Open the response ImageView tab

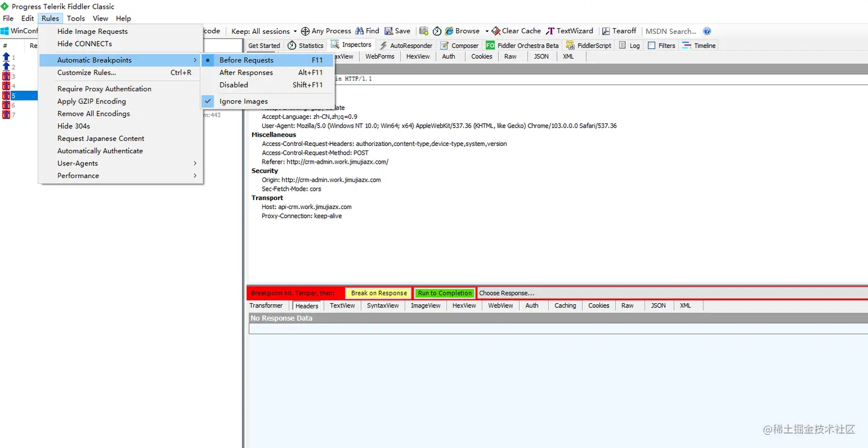(x=425, y=306)
